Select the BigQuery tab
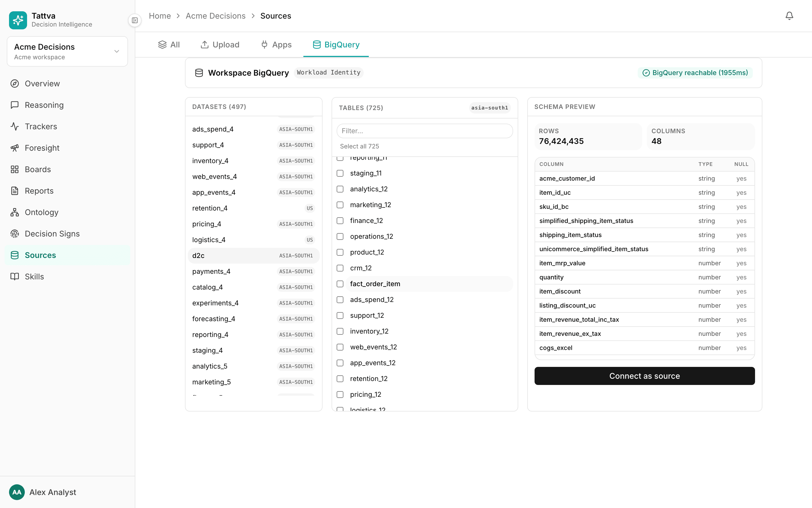 (336, 45)
